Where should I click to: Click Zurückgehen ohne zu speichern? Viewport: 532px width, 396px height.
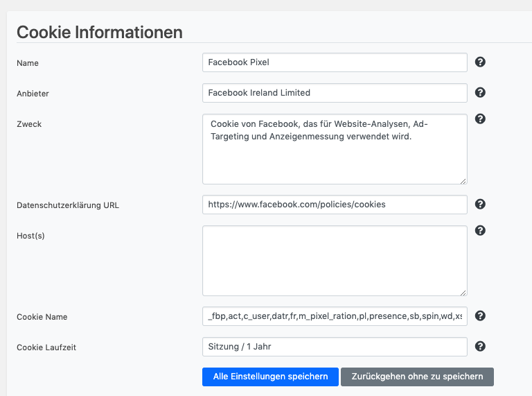417,377
